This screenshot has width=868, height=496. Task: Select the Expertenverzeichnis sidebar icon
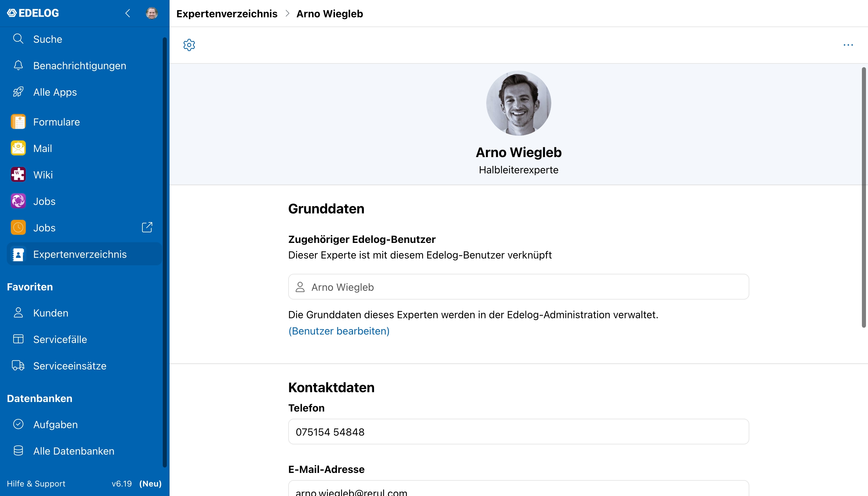[18, 254]
